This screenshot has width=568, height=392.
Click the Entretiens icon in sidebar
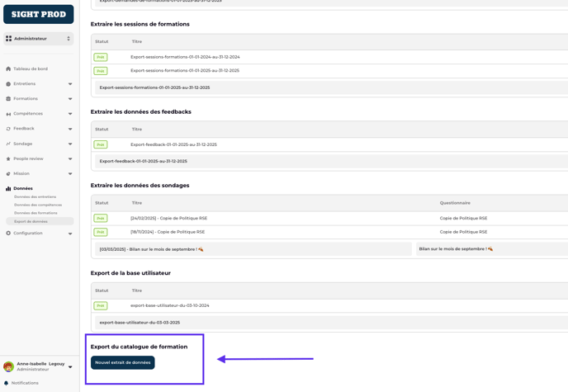coord(8,84)
